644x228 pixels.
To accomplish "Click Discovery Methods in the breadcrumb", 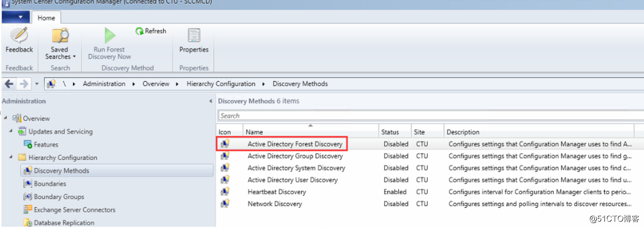I will tap(300, 84).
